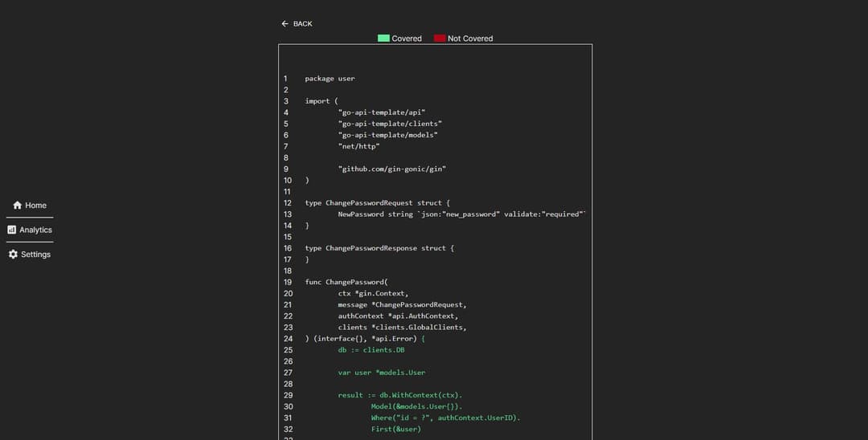The width and height of the screenshot is (868, 440).
Task: Click the 'type ChangePasswordRequest struct' line
Action: [378, 203]
